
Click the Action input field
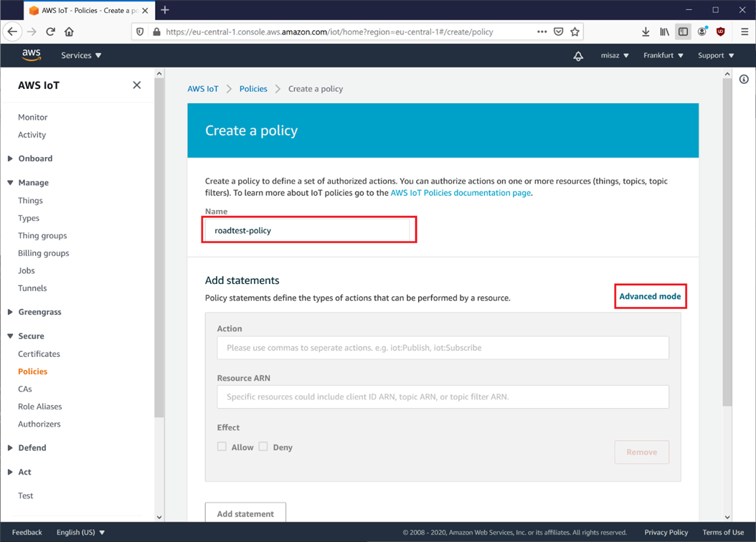point(443,348)
